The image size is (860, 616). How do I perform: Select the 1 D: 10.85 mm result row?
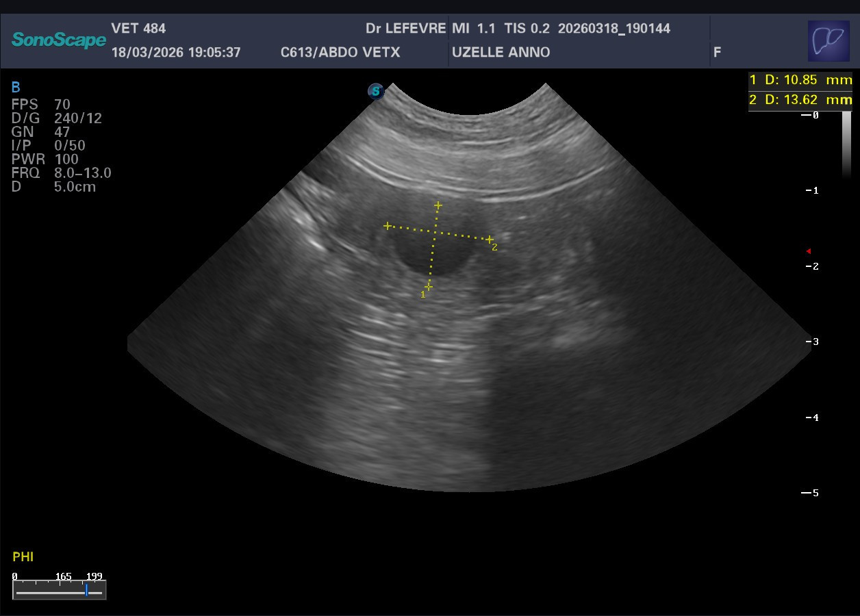tap(800, 80)
